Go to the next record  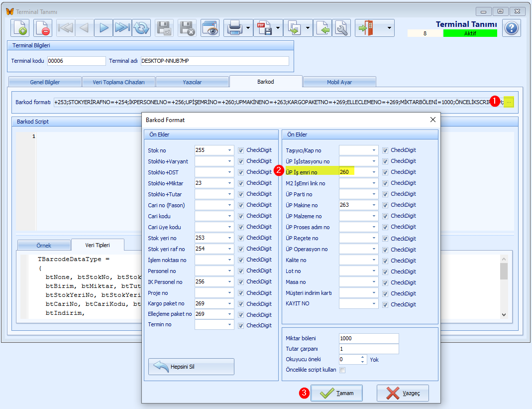(104, 28)
